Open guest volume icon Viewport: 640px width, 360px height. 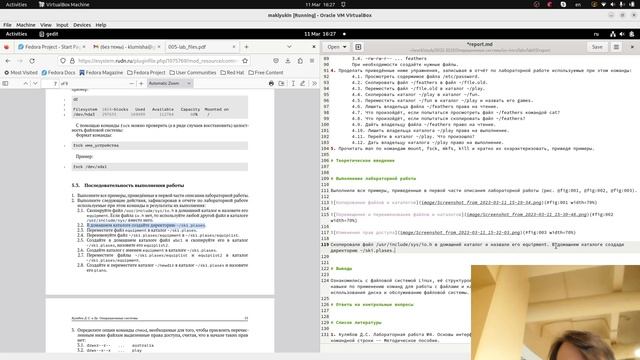pos(622,34)
